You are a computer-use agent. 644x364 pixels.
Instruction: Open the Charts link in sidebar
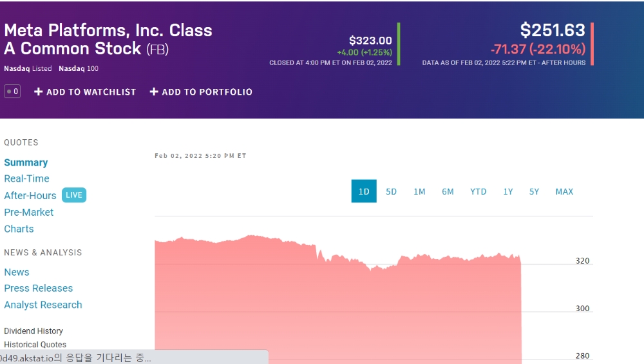click(19, 229)
